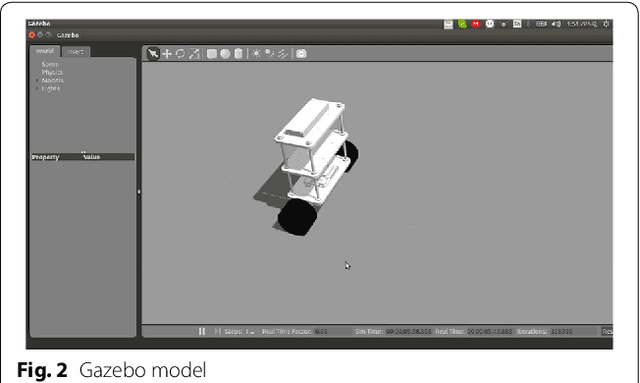Open the system volume indicator
Viewport: 640px width, 383px height.
tap(556, 24)
